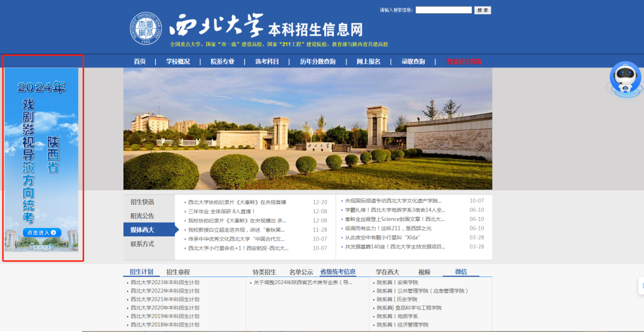The height and width of the screenshot is (332, 644).
Task: Open news 从此夜空中有颗小行星叫 Xida
Action: [x=382, y=238]
